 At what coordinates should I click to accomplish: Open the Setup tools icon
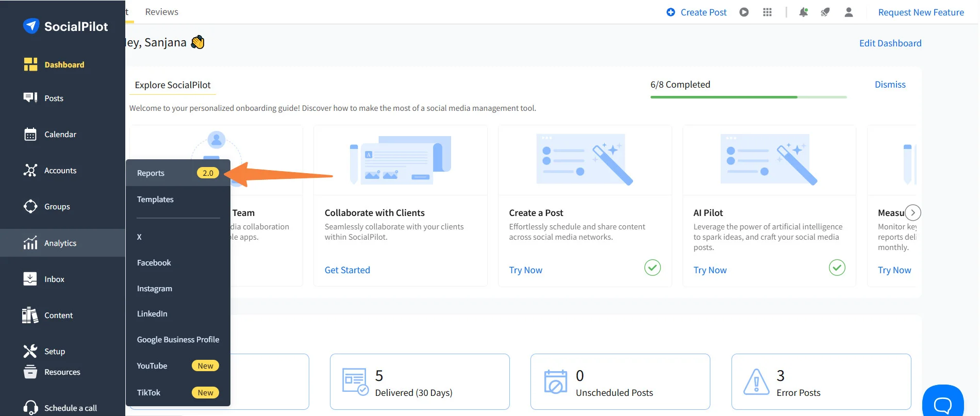point(30,351)
